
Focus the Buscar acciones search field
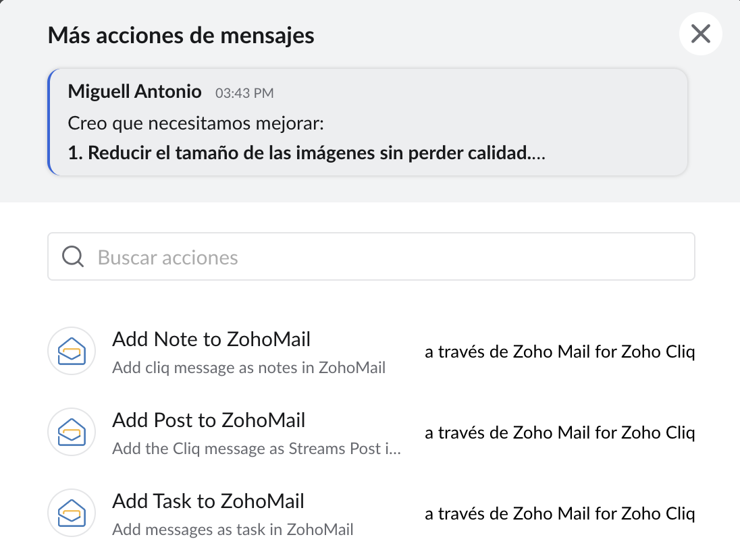392,257
